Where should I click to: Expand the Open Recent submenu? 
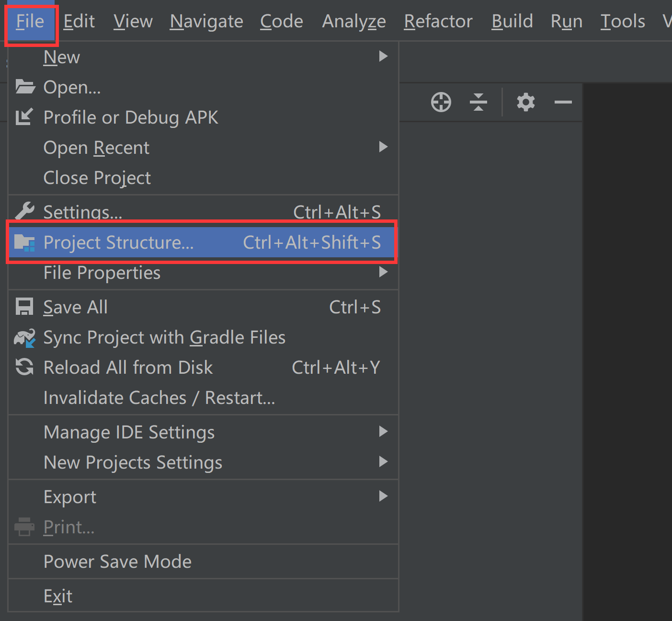pyautogui.click(x=383, y=147)
